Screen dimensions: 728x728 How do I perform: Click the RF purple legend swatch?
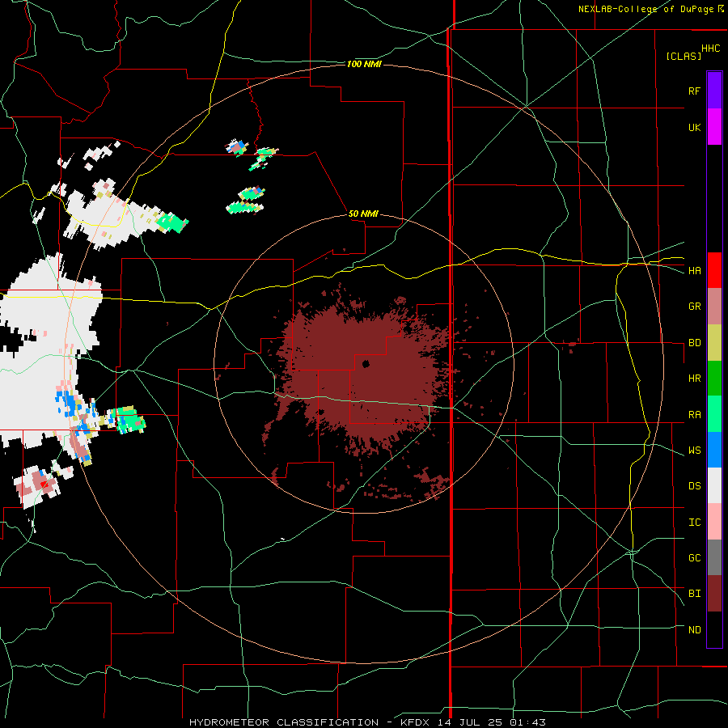[x=714, y=91]
